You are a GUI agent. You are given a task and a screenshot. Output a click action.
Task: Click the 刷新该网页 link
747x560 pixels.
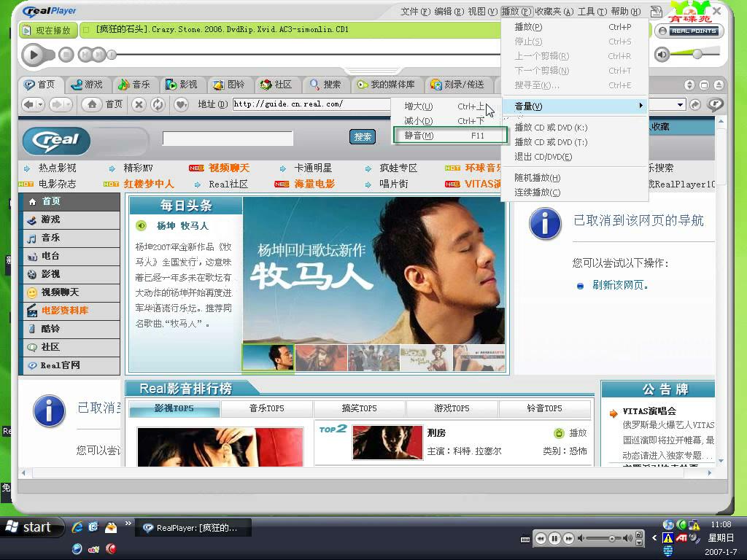620,285
